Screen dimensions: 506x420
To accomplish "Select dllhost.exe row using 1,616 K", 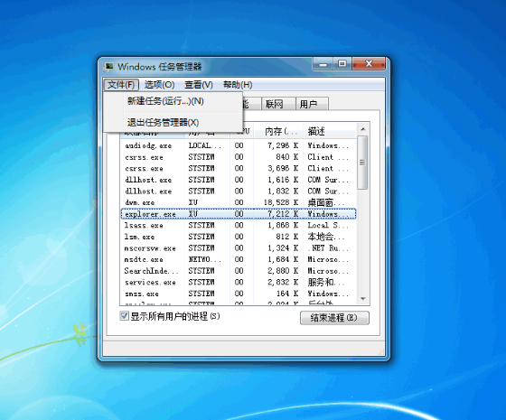I will (239, 180).
